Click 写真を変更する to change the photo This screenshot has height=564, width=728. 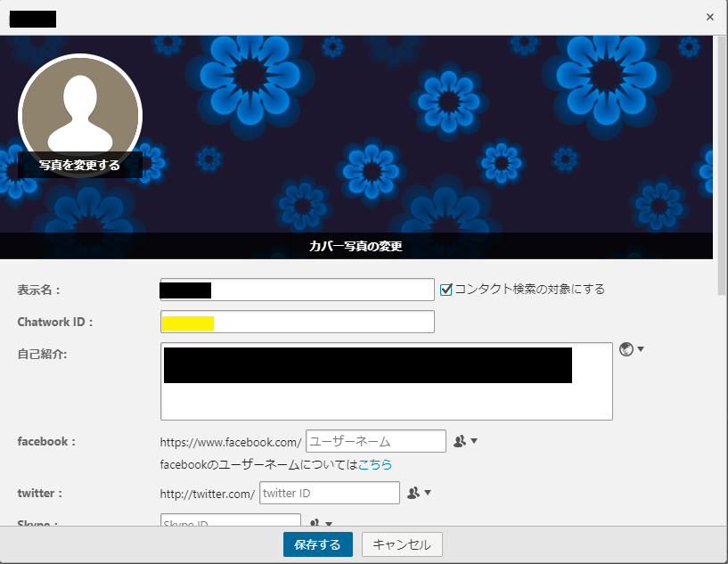(80, 165)
